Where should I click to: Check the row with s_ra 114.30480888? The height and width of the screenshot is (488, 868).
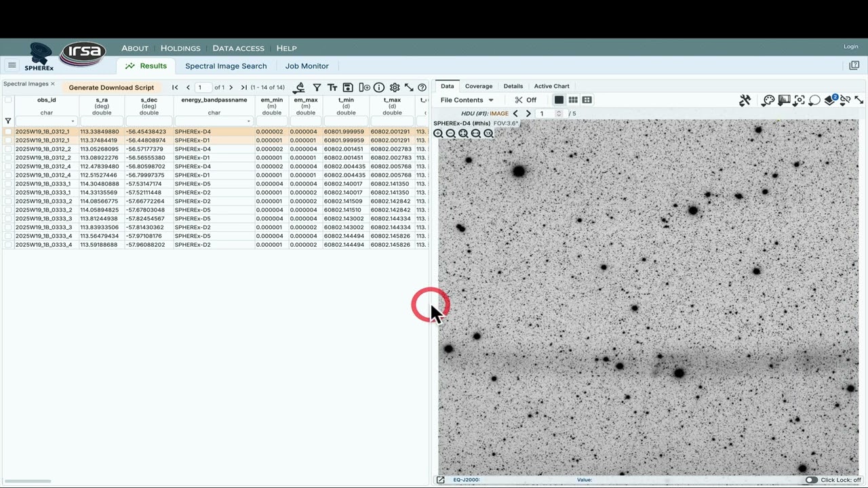[8, 184]
